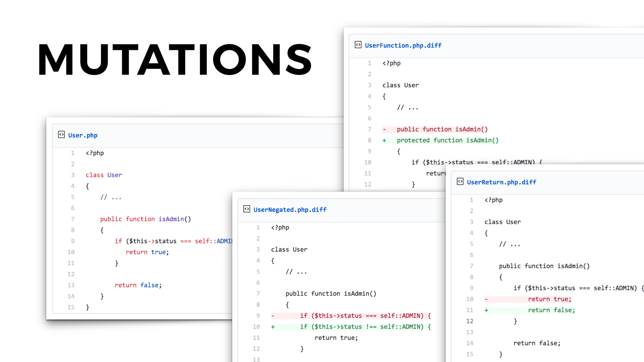The width and height of the screenshot is (644, 362).
Task: Click the file icon next to UserFunction.php.diff
Action: tap(358, 45)
